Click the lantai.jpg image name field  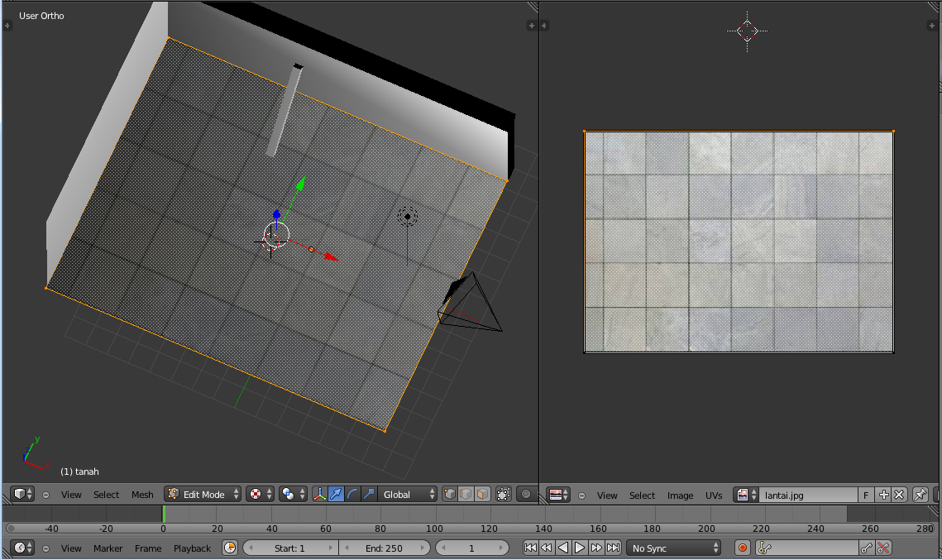[x=808, y=495]
